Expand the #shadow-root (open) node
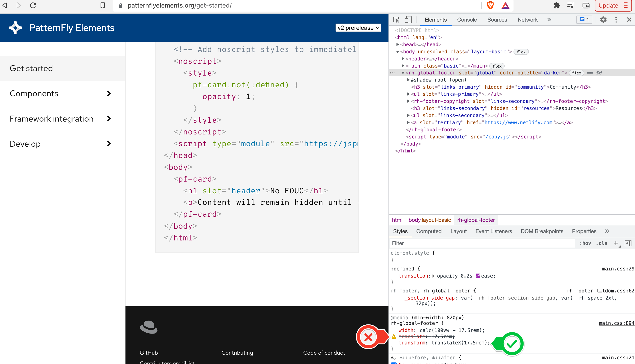Image resolution: width=635 pixels, height=364 pixels. tap(408, 80)
